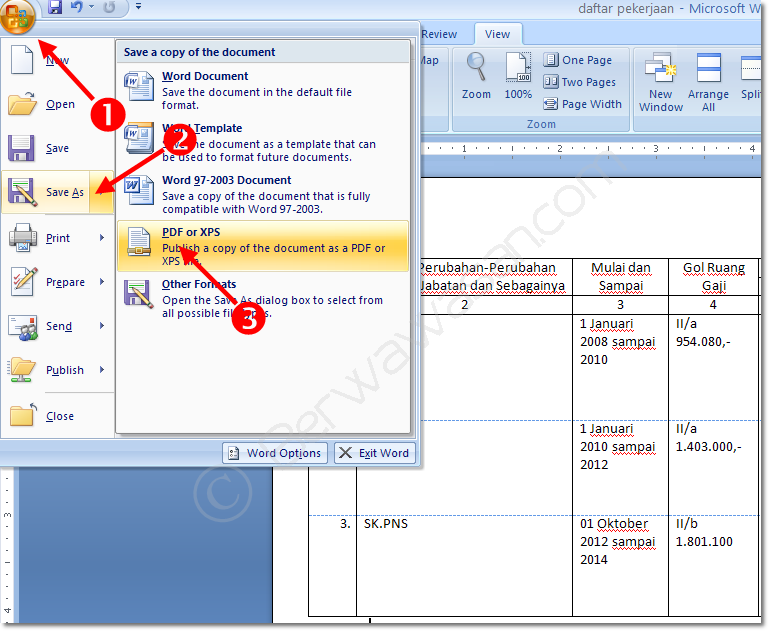The width and height of the screenshot is (769, 631).
Task: Click the 01 Oktober 2012 sampai 2014 cell
Action: (620, 565)
